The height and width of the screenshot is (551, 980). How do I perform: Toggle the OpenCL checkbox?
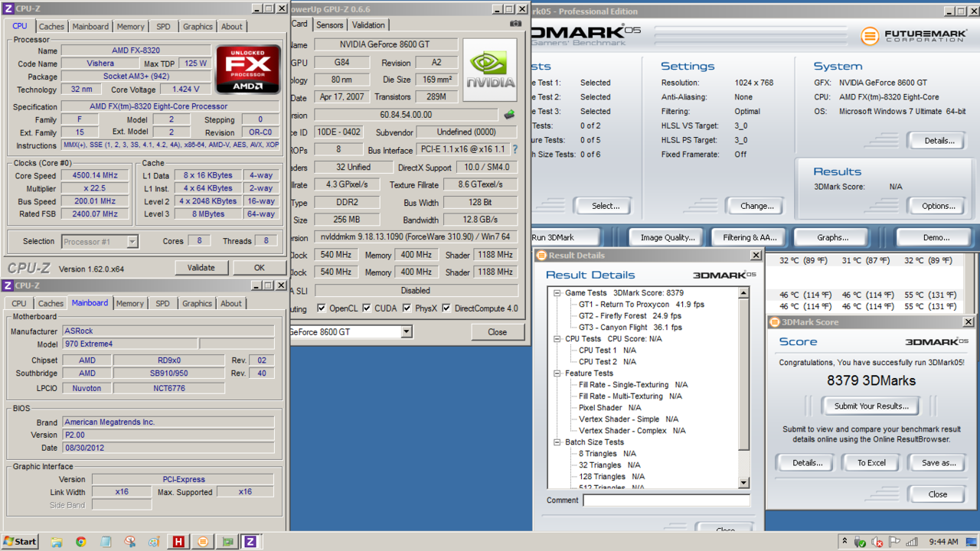point(322,308)
